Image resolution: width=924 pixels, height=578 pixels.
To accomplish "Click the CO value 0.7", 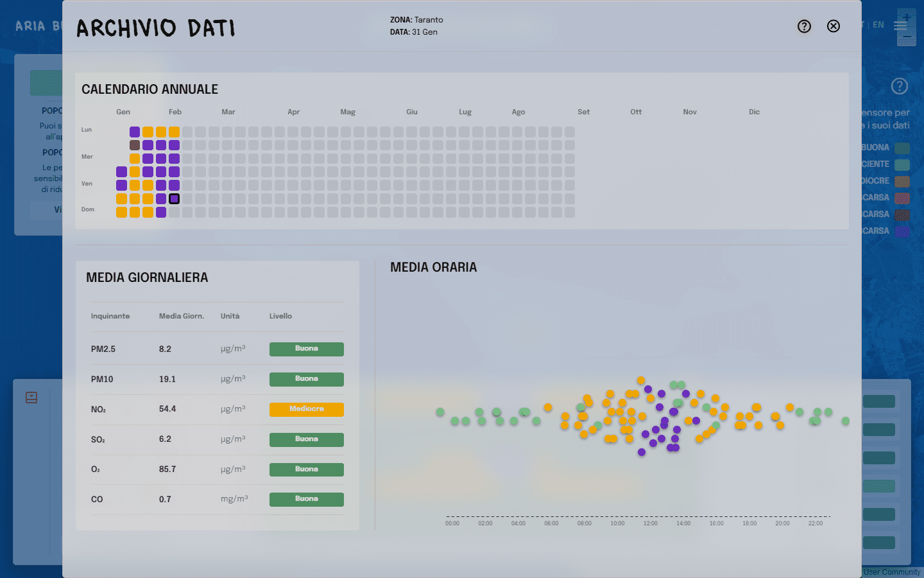I will coord(165,500).
